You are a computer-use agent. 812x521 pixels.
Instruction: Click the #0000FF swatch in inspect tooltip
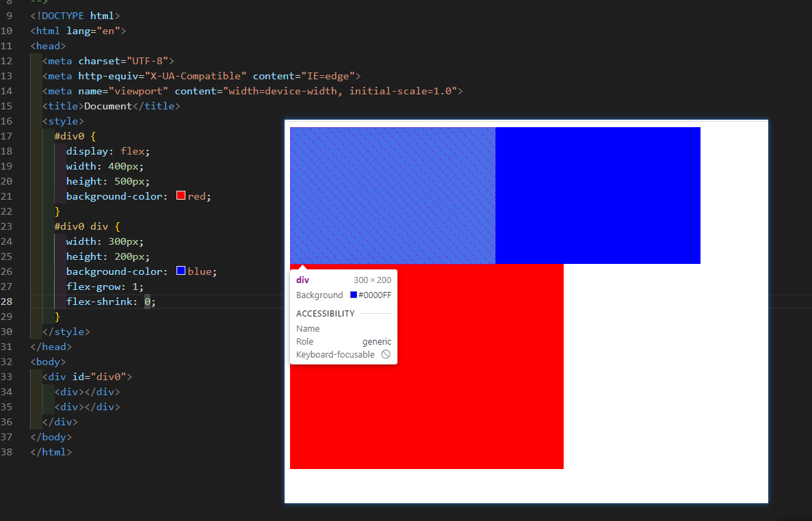[x=354, y=295]
